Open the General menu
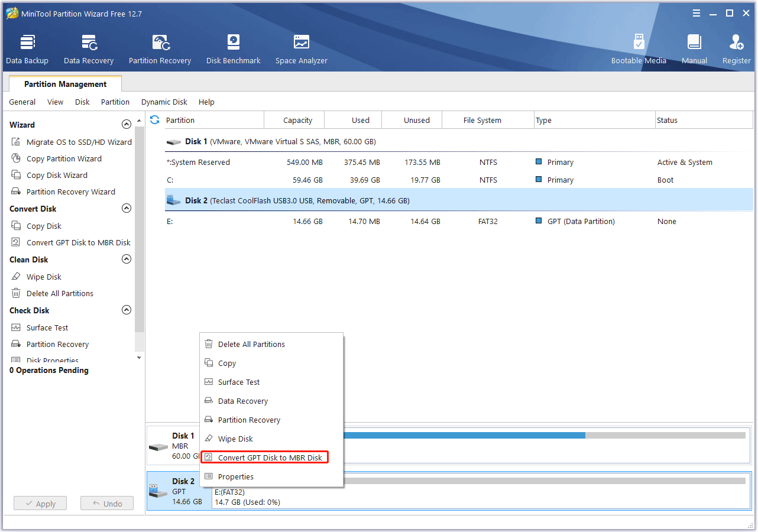The image size is (758, 532). [x=22, y=102]
